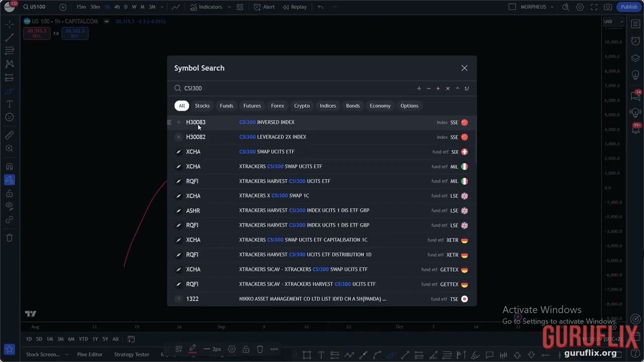Image resolution: width=644 pixels, height=362 pixels.
Task: Open the text tool in left sidebar
Action: point(9,104)
